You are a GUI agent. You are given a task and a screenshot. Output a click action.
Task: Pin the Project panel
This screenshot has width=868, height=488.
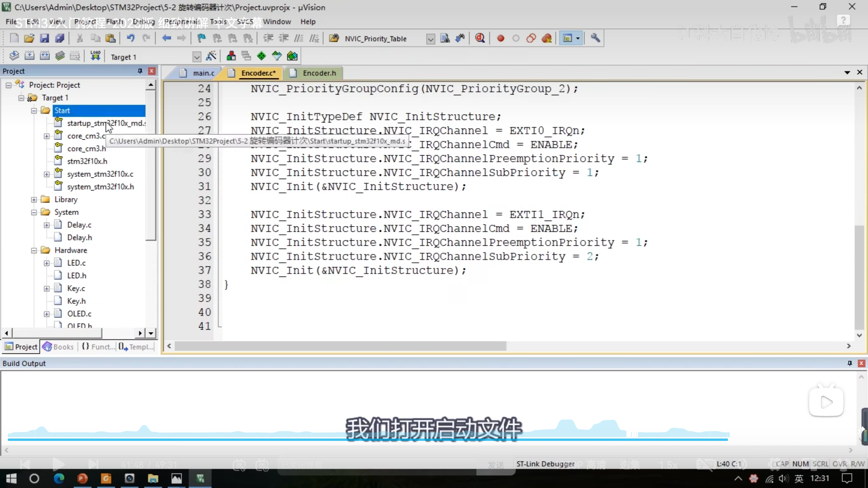[140, 71]
